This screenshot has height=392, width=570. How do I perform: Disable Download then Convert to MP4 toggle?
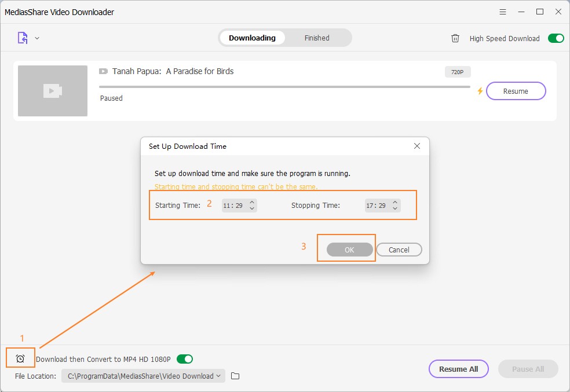(x=184, y=359)
